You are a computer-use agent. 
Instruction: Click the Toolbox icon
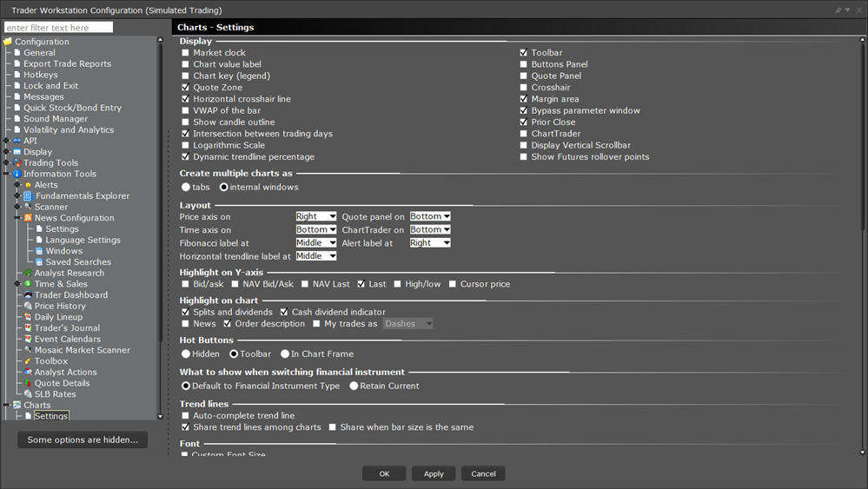pos(28,361)
